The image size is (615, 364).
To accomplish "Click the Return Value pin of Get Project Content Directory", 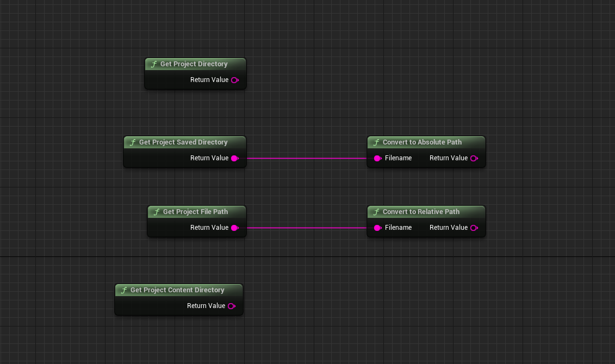I will tap(231, 306).
